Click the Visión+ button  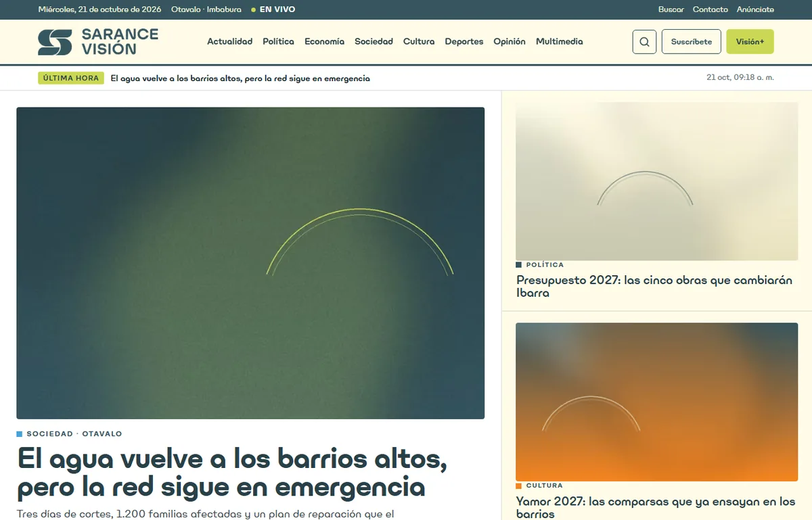pyautogui.click(x=750, y=42)
